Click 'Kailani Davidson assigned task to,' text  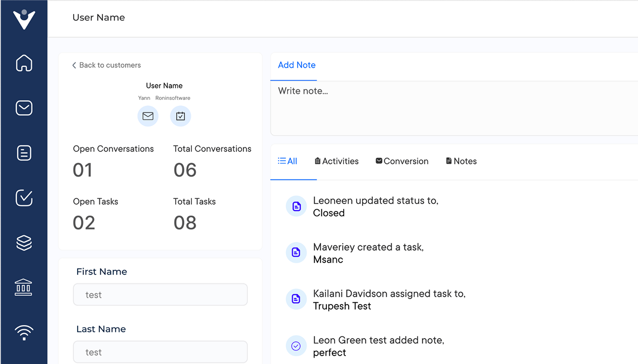pos(389,293)
